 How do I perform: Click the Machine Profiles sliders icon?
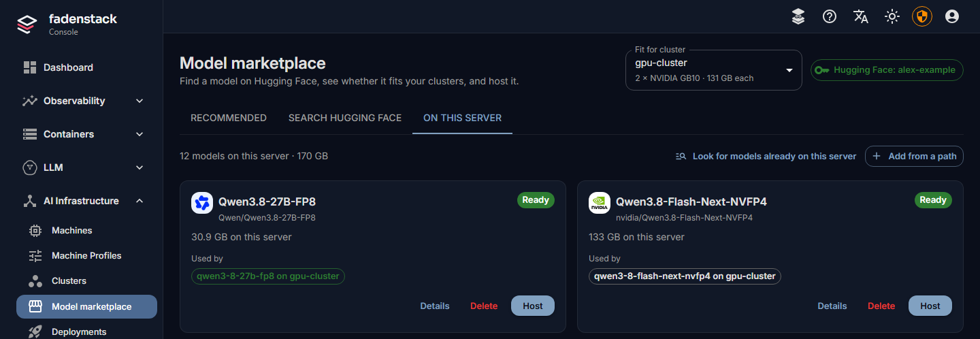point(35,256)
